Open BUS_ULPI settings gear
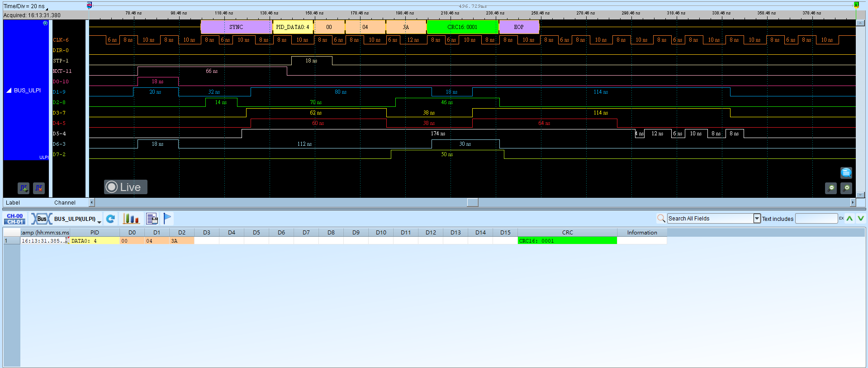868x368 pixels. click(x=45, y=23)
